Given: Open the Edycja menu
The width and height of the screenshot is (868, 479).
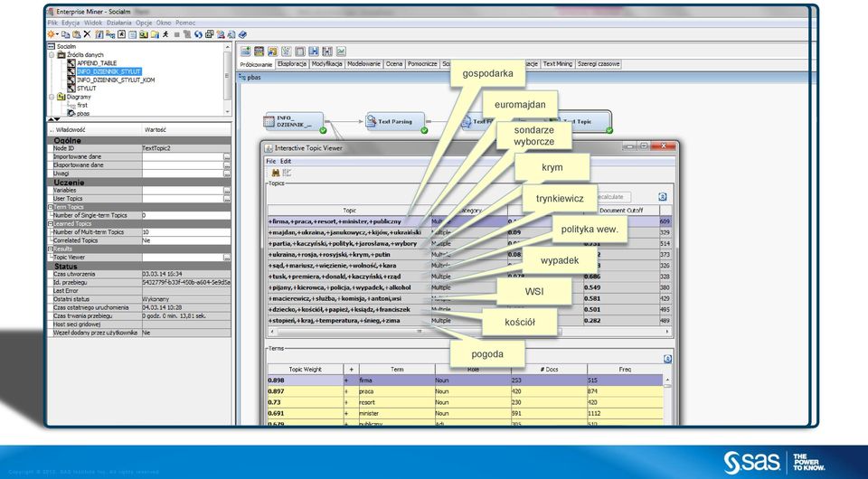Looking at the screenshot, I should (71, 23).
